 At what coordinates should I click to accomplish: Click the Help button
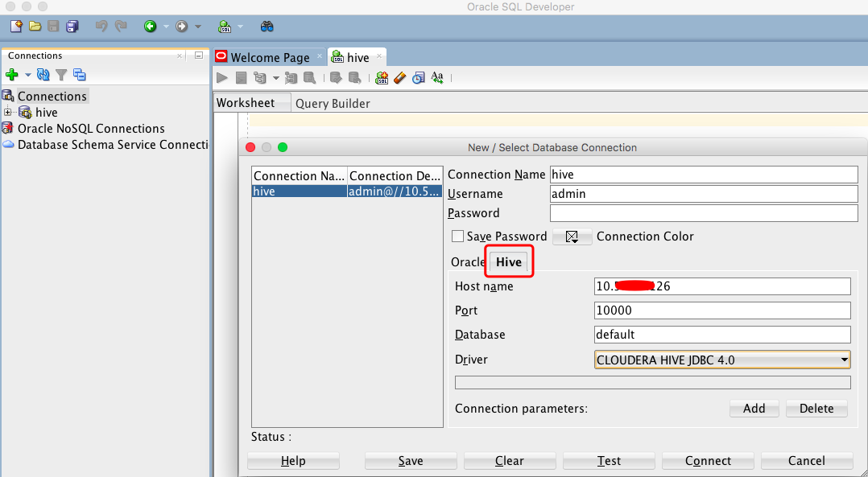pyautogui.click(x=293, y=461)
